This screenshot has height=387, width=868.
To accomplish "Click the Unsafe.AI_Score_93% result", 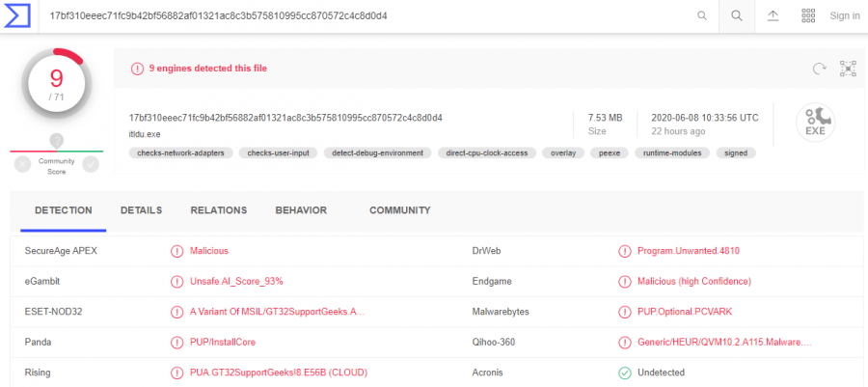I will 236,281.
